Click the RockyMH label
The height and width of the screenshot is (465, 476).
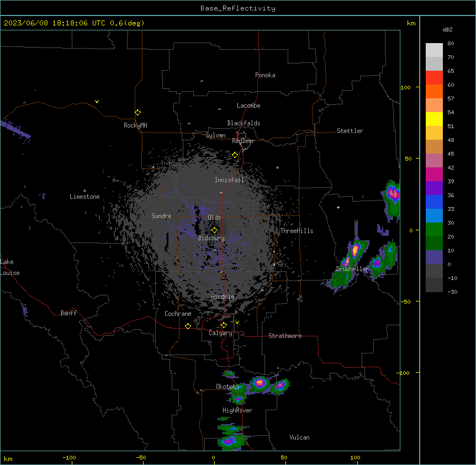click(135, 125)
